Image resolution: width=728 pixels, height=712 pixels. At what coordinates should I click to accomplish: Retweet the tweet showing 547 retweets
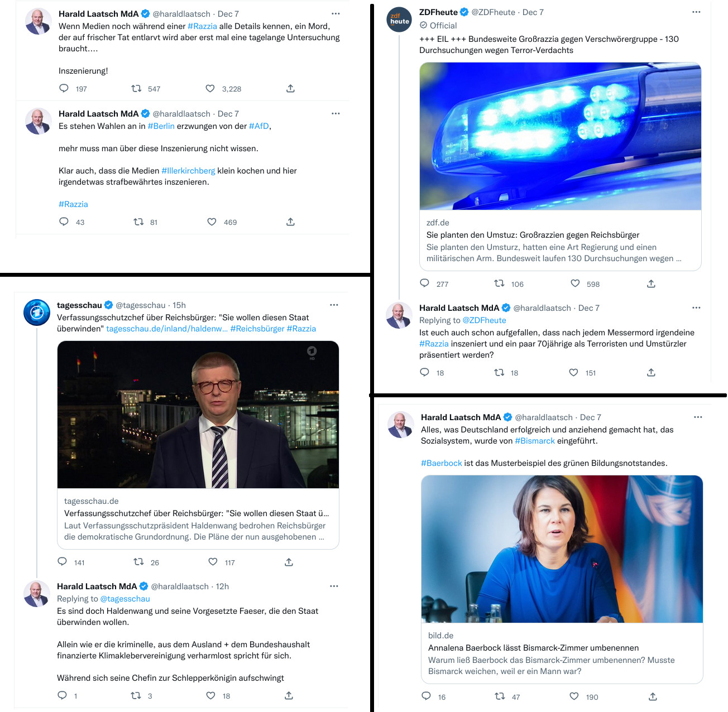click(136, 89)
